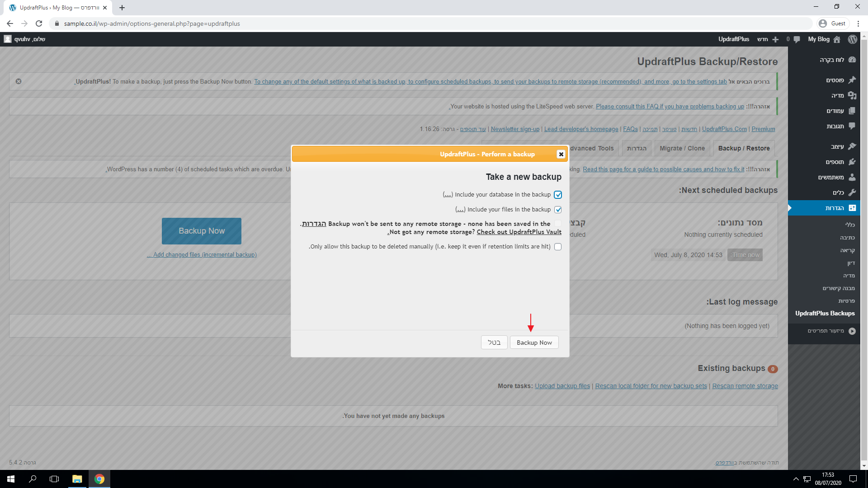The image size is (868, 488).
Task: Click the large blue Backup Now button
Action: (202, 231)
